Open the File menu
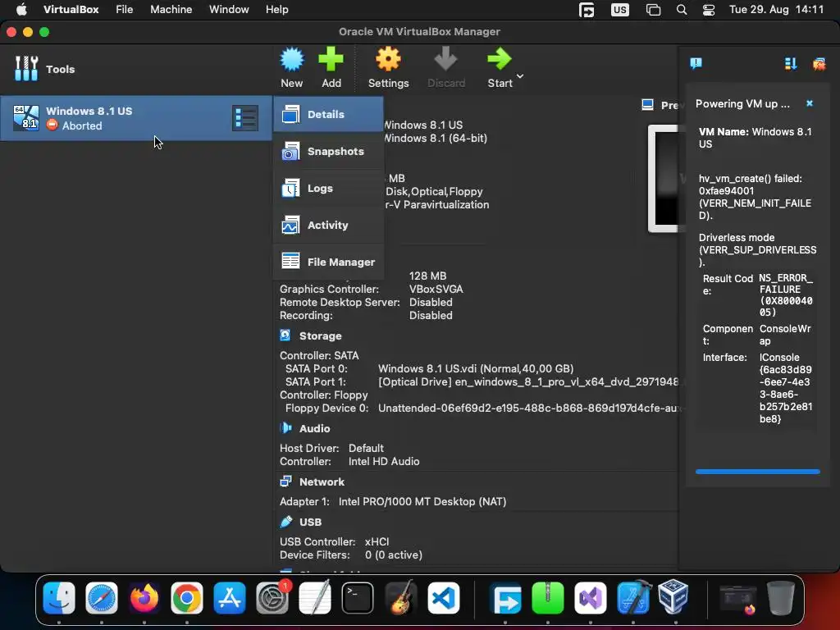 [125, 10]
